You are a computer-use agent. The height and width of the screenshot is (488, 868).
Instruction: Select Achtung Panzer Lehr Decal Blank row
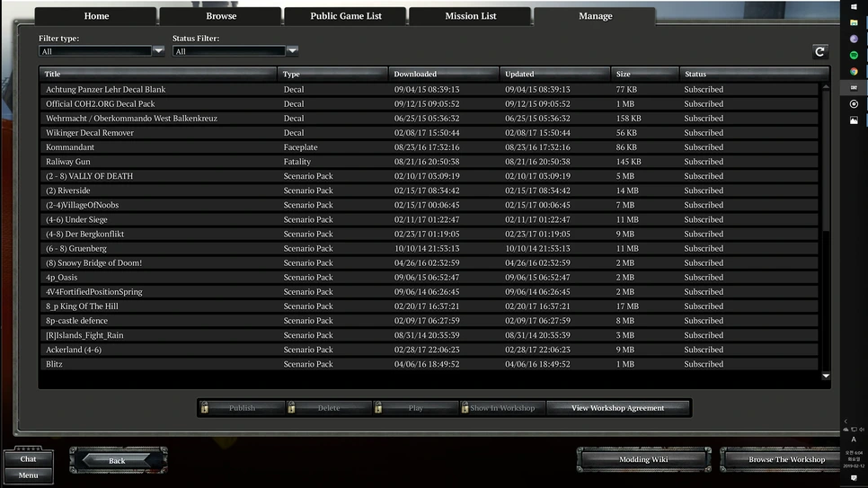[429, 89]
